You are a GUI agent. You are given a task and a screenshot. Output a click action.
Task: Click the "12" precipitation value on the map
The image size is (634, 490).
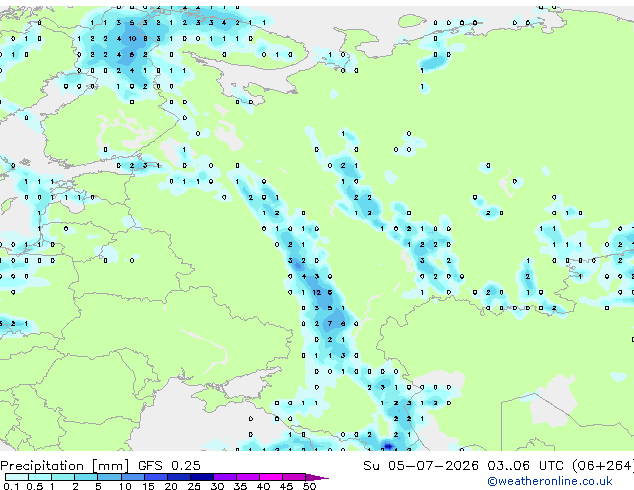point(317,292)
